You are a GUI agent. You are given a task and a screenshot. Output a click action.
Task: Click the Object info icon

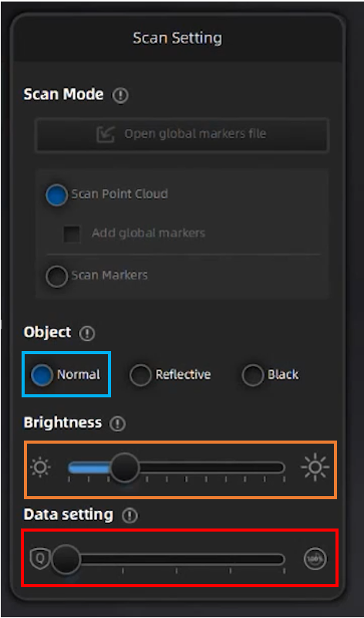(x=86, y=334)
